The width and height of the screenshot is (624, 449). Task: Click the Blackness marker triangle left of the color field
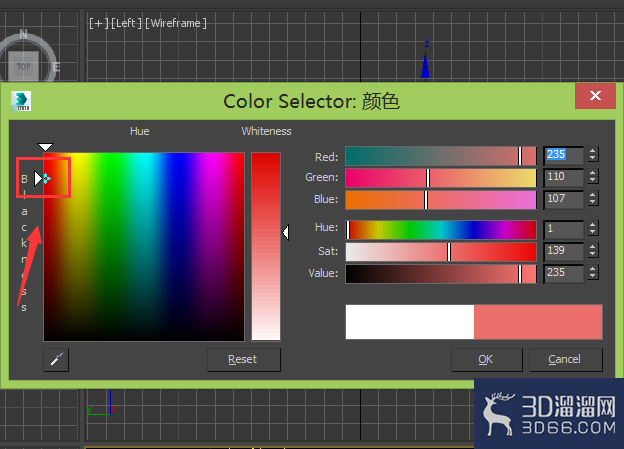(x=38, y=178)
